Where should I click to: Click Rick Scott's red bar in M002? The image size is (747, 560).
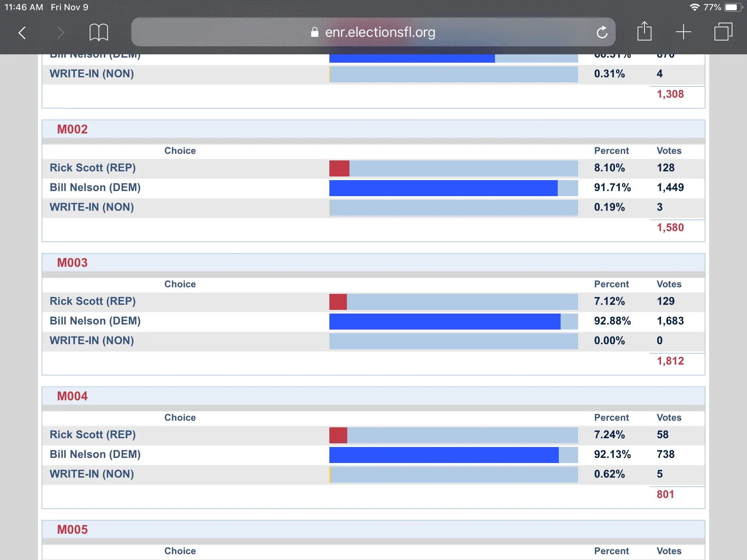(x=339, y=168)
